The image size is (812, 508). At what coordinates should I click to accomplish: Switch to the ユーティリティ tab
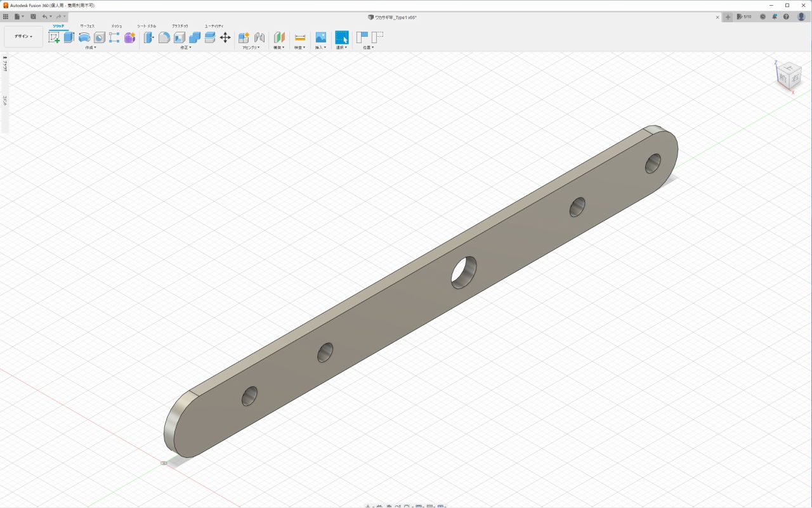214,26
